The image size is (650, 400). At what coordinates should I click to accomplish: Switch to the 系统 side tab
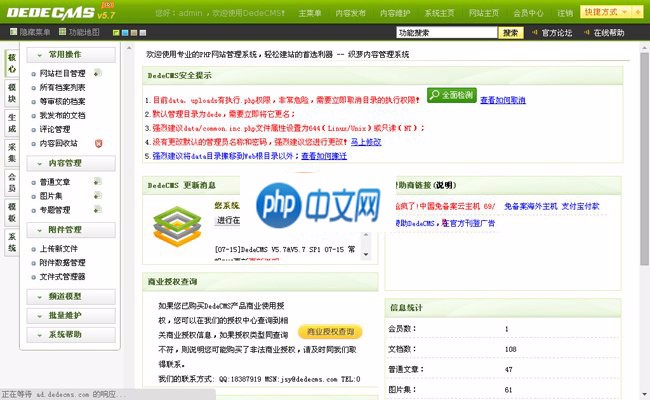pos(12,242)
